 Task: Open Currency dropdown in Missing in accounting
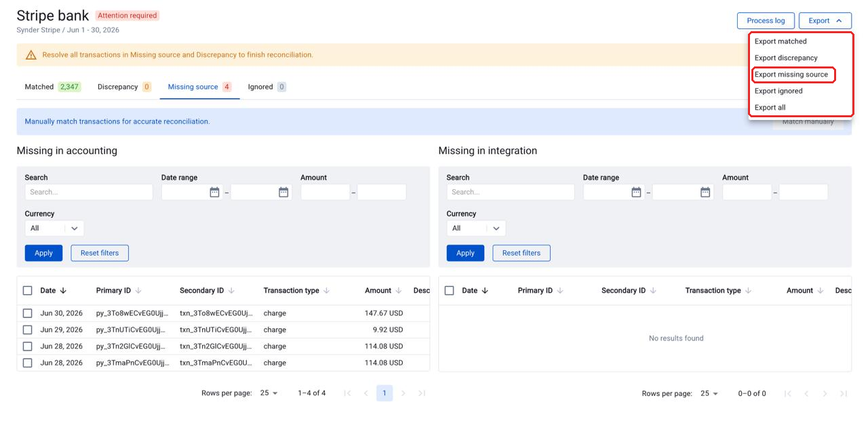click(x=54, y=228)
